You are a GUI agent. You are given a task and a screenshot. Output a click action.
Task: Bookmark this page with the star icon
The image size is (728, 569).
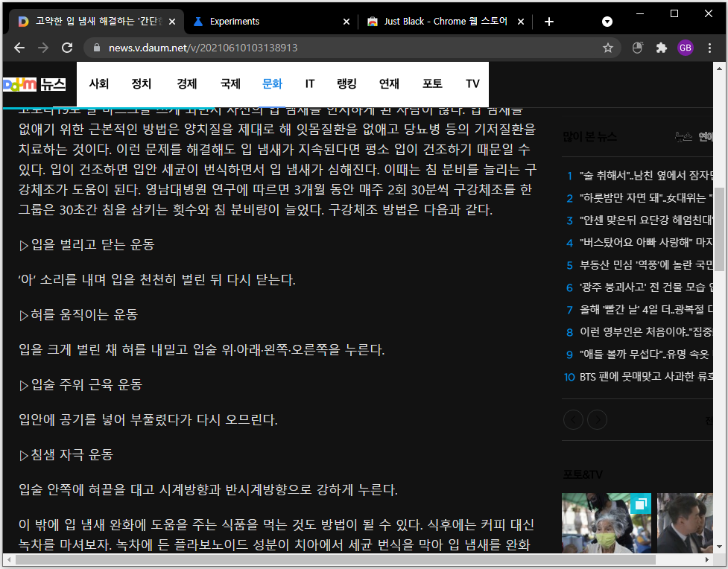click(x=608, y=48)
